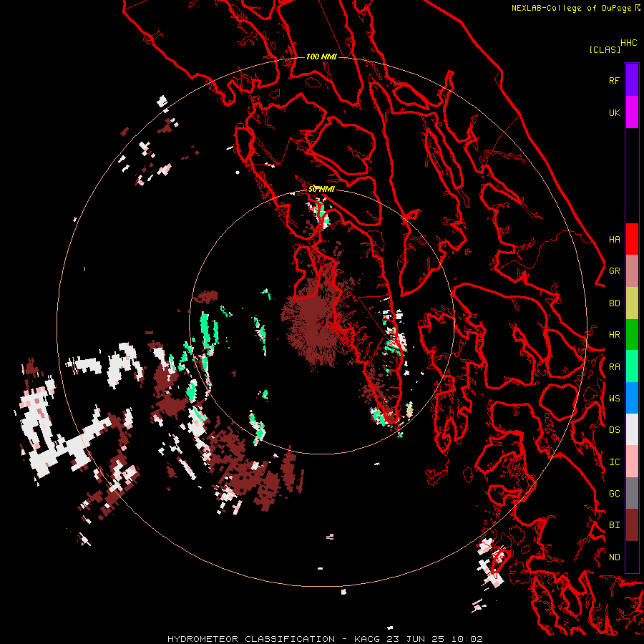Image resolution: width=644 pixels, height=644 pixels.
Task: Click the HYDROMETEOR CLASSIFICATION title text
Action: click(x=251, y=639)
